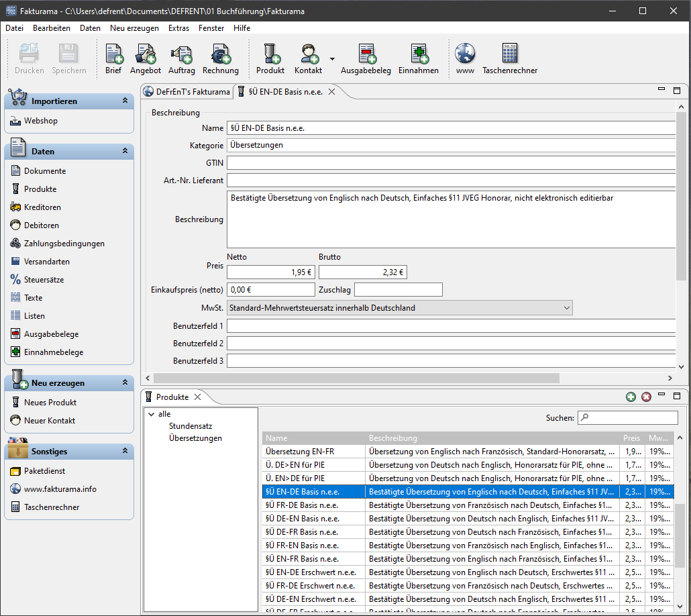Open Webshop import in sidebar

pos(34,121)
